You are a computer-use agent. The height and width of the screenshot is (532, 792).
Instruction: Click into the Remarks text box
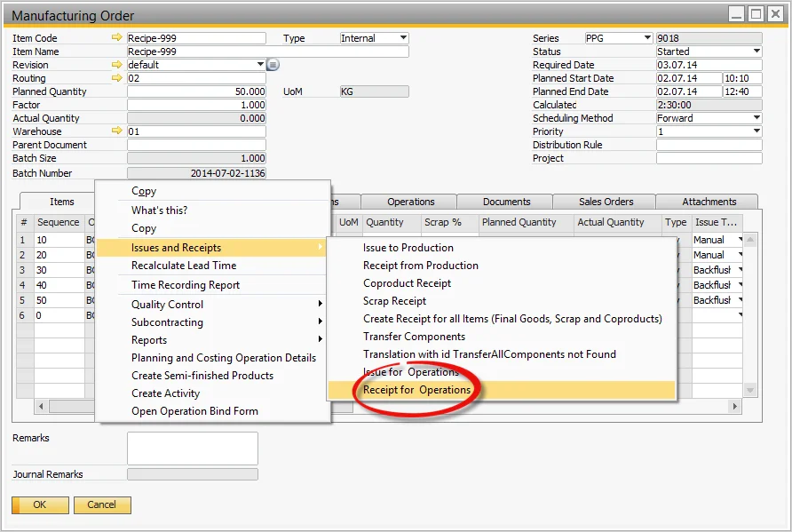pyautogui.click(x=192, y=449)
